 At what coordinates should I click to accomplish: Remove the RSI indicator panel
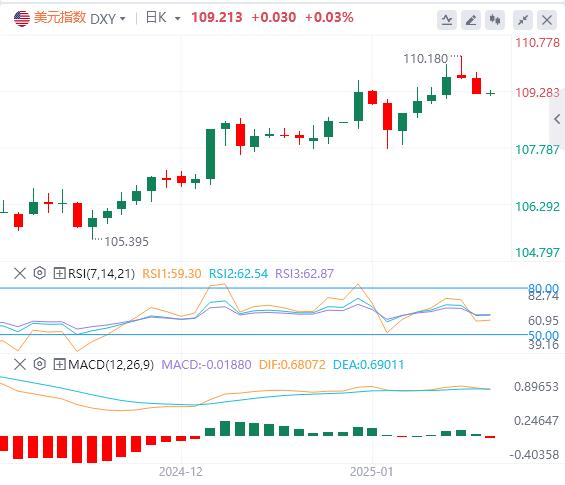point(20,273)
